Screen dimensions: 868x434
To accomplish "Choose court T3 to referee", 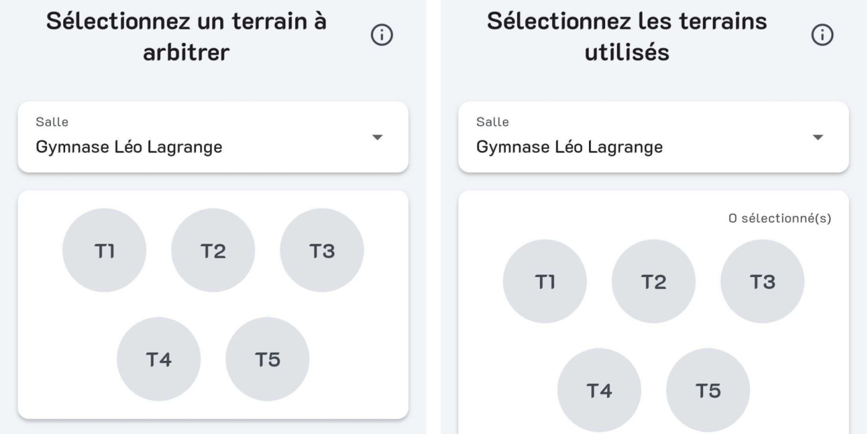I will click(322, 250).
